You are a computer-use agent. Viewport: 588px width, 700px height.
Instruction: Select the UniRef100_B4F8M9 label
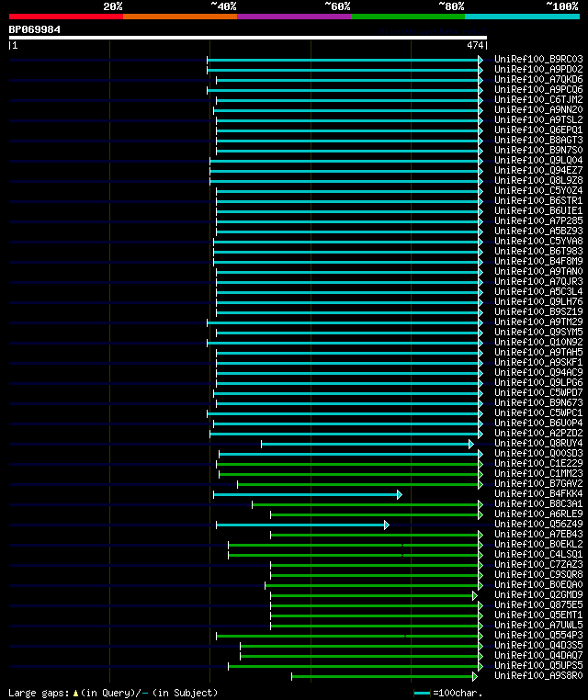(538, 261)
